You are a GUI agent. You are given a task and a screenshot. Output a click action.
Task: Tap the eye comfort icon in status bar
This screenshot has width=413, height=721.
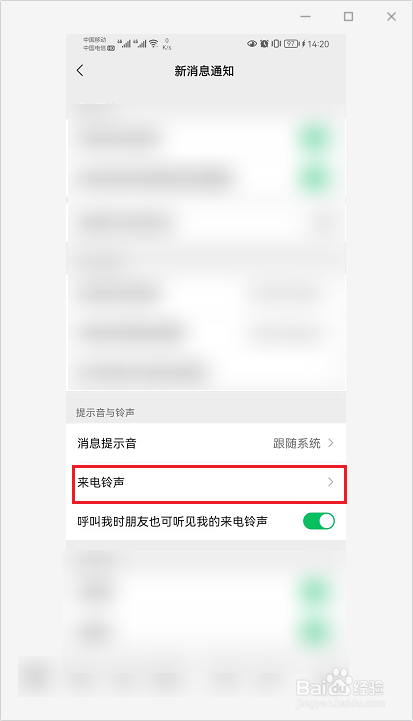tap(252, 44)
